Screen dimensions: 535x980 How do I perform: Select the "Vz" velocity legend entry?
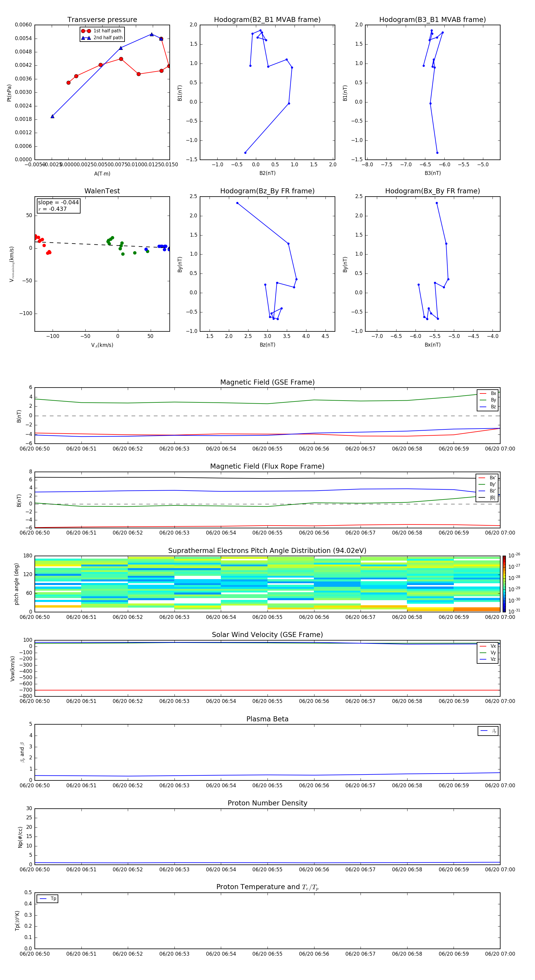pyautogui.click(x=488, y=659)
